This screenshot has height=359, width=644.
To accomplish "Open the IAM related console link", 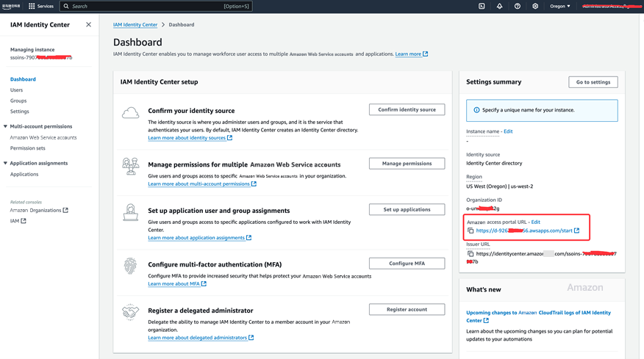I will (18, 221).
